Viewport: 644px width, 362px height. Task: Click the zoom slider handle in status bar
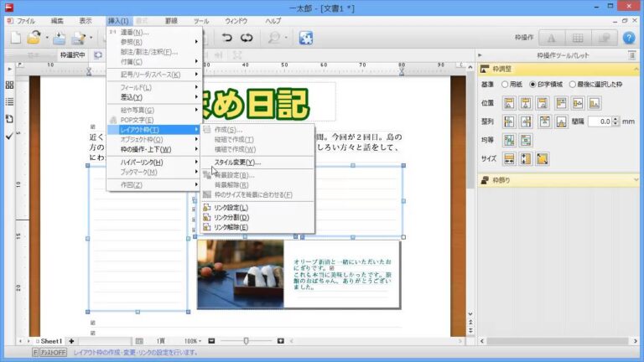246,341
